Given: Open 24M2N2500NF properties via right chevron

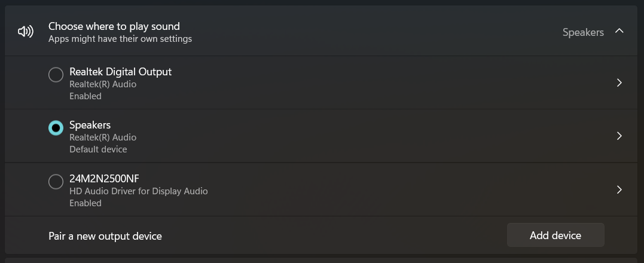Looking at the screenshot, I should pyautogui.click(x=619, y=189).
